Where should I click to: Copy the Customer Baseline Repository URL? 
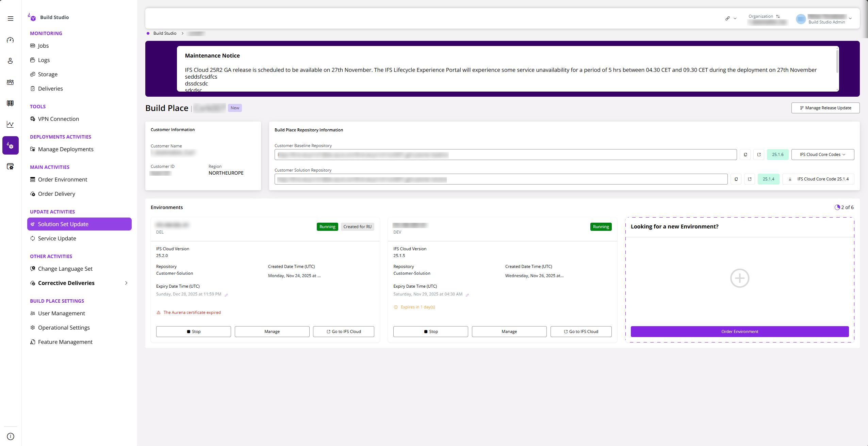745,154
